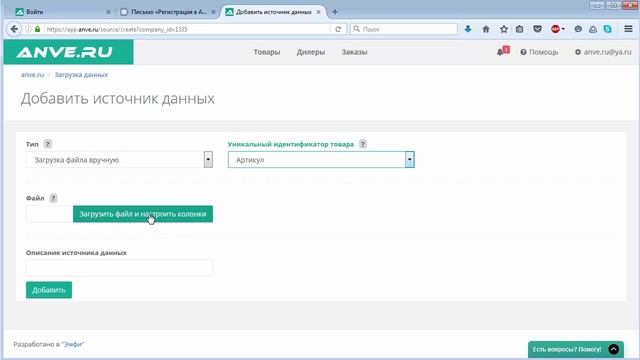Image resolution: width=640 pixels, height=360 pixels.
Task: Close the Войти tab
Action: pos(108,12)
